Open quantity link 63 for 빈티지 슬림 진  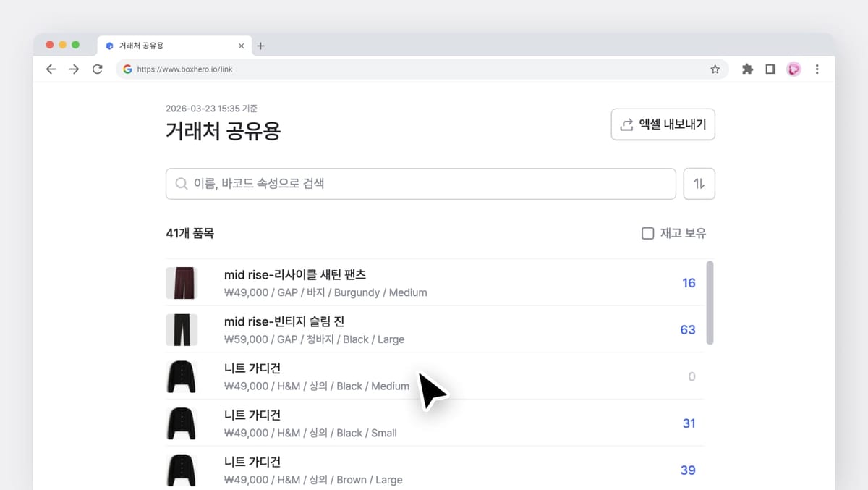tap(687, 329)
